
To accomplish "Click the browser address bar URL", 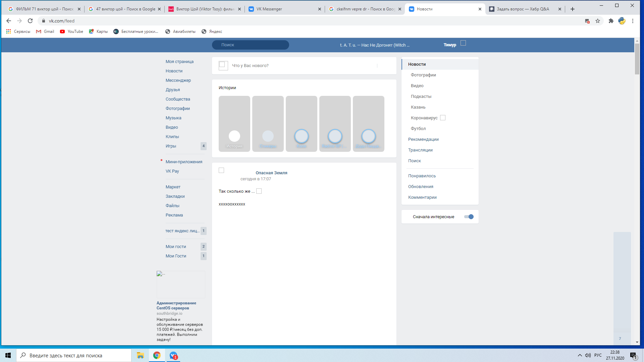I will [x=62, y=21].
